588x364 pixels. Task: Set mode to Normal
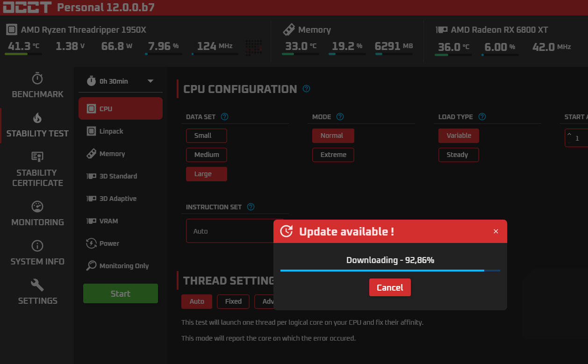tap(333, 136)
